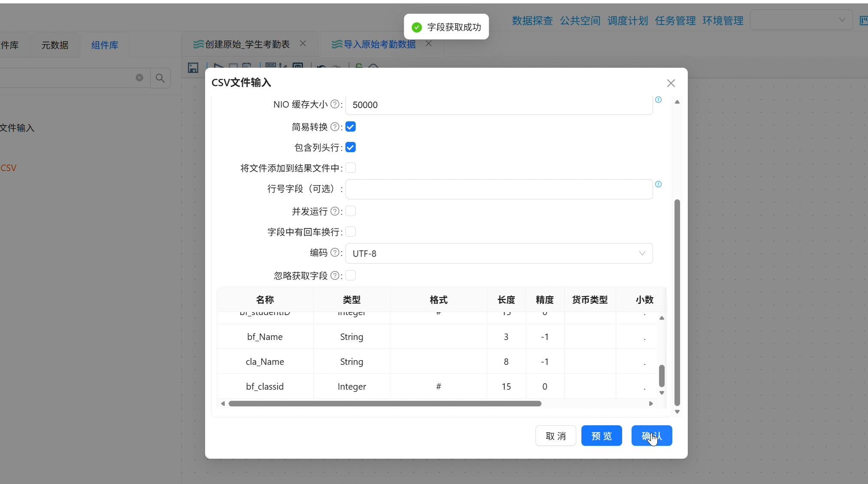Open 环境管理 in the top navigation
The height and width of the screenshot is (484, 868).
click(x=723, y=21)
